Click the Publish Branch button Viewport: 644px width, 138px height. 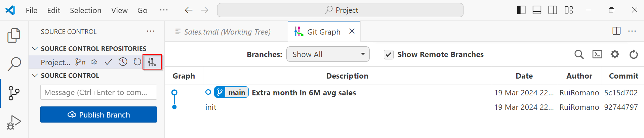[98, 115]
